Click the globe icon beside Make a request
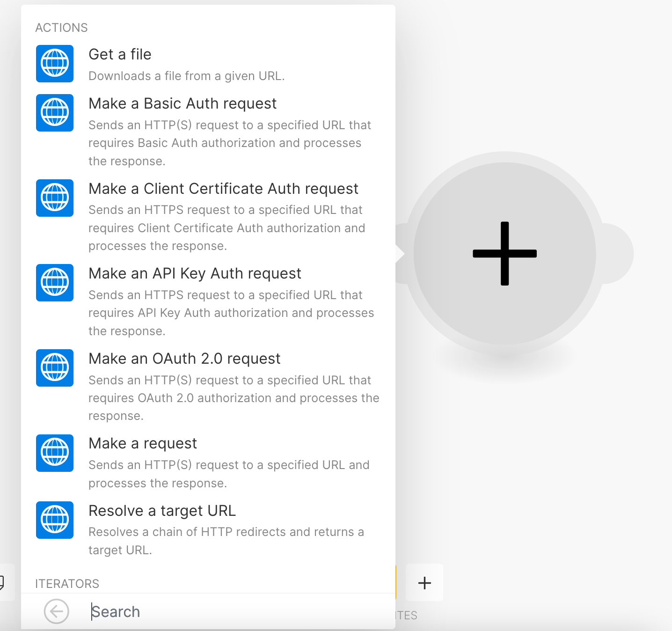The image size is (672, 631). point(55,453)
